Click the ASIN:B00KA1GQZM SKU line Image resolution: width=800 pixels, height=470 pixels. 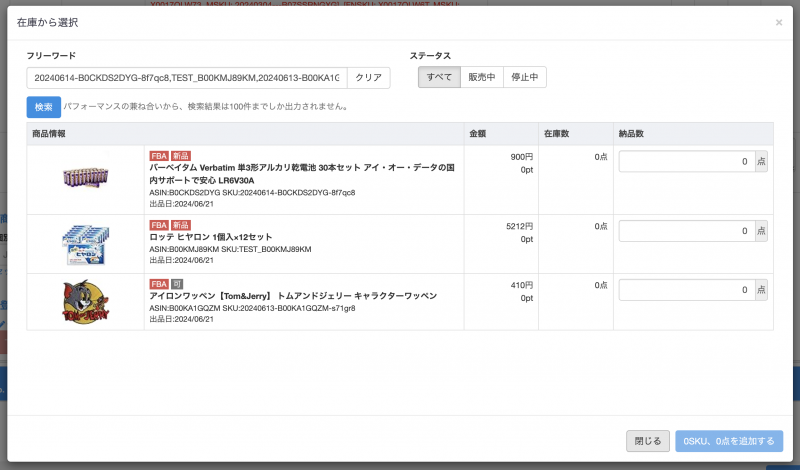pyautogui.click(x=252, y=308)
